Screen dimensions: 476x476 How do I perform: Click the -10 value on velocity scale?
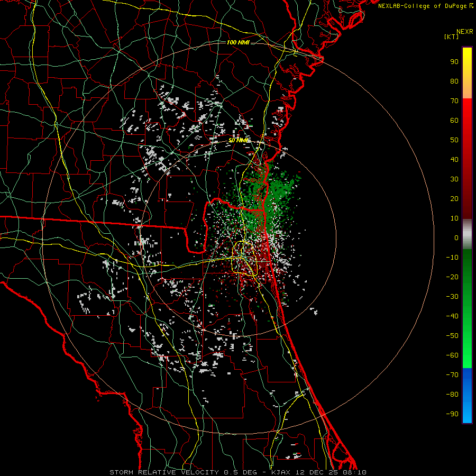point(452,258)
